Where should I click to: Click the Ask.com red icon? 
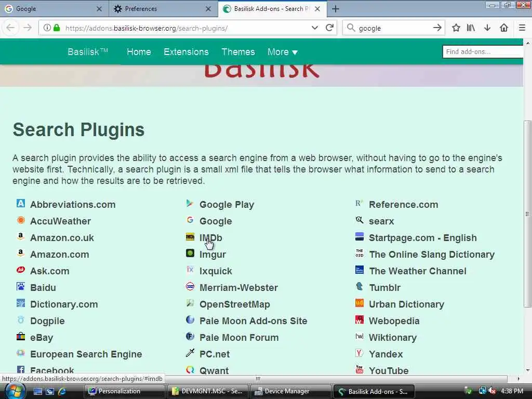tap(21, 270)
